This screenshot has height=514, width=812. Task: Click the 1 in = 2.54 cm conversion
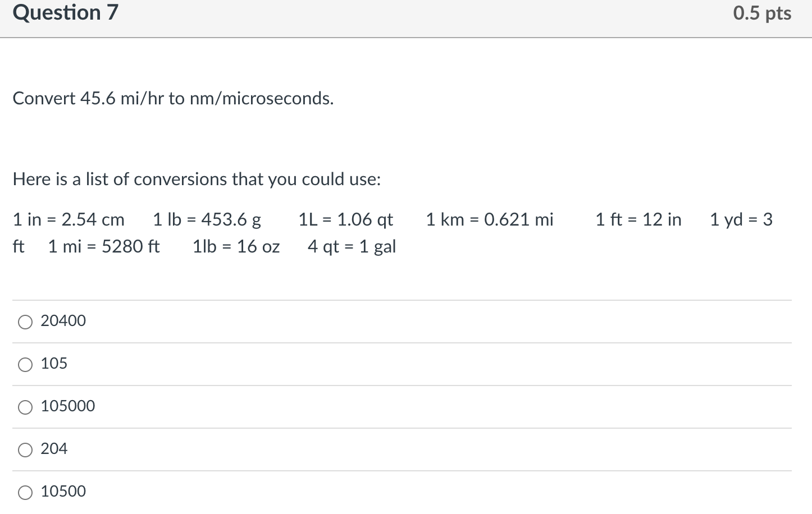(69, 219)
